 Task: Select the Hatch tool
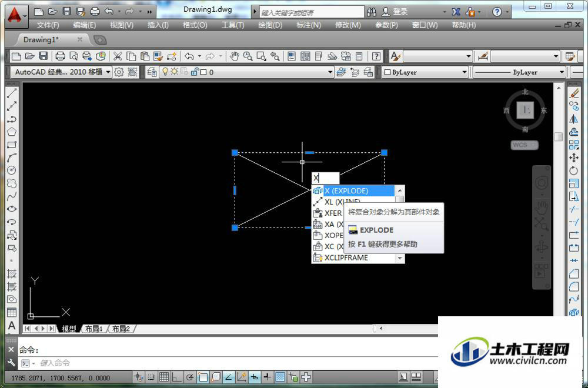click(x=12, y=274)
